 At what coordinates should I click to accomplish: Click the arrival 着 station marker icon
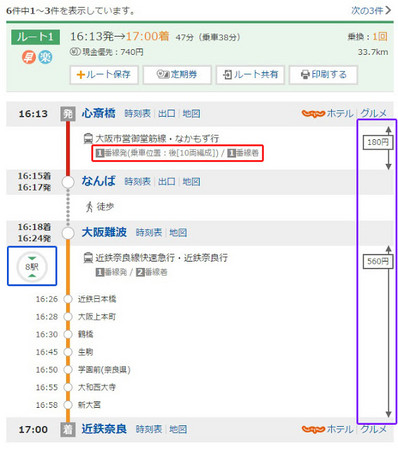pyautogui.click(x=68, y=429)
